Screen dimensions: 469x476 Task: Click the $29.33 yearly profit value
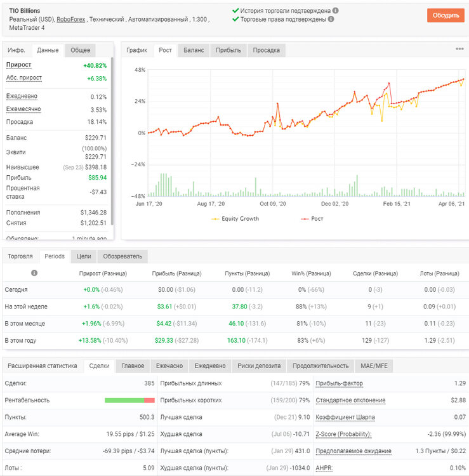[164, 341]
